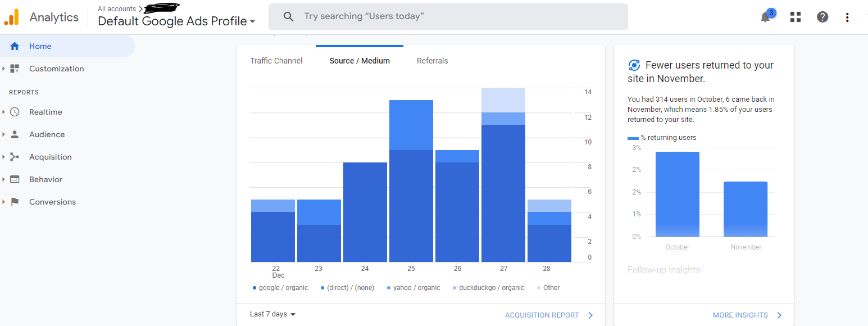Viewport: 868px width, 326px height.
Task: Click the yahoo / organic legend dot
Action: click(389, 288)
